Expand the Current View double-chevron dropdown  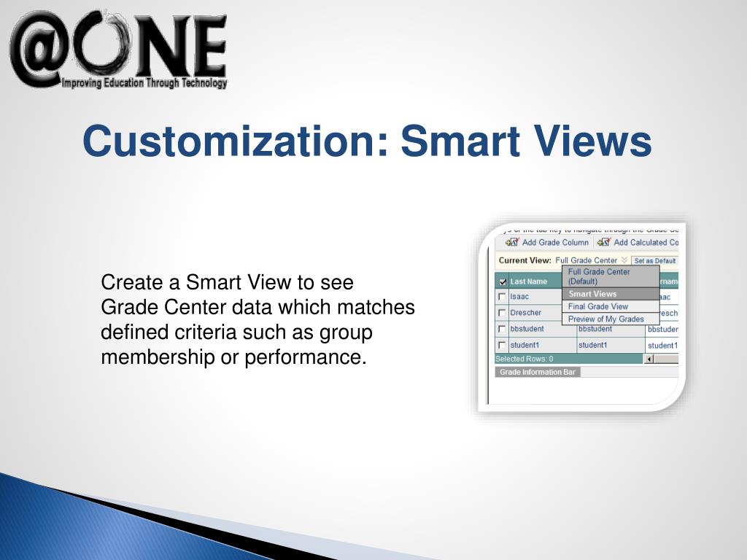coord(624,260)
